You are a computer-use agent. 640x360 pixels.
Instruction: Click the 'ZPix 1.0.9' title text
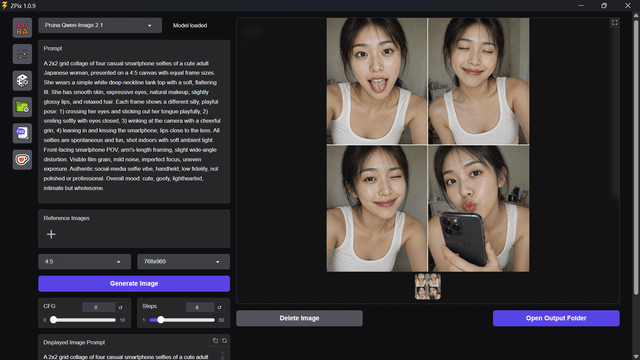[x=23, y=6]
